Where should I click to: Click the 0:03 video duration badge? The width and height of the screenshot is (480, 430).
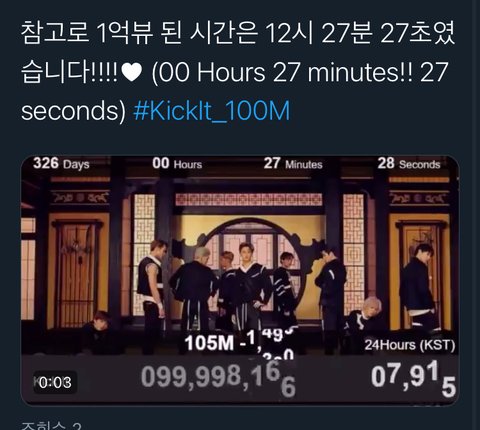55,382
